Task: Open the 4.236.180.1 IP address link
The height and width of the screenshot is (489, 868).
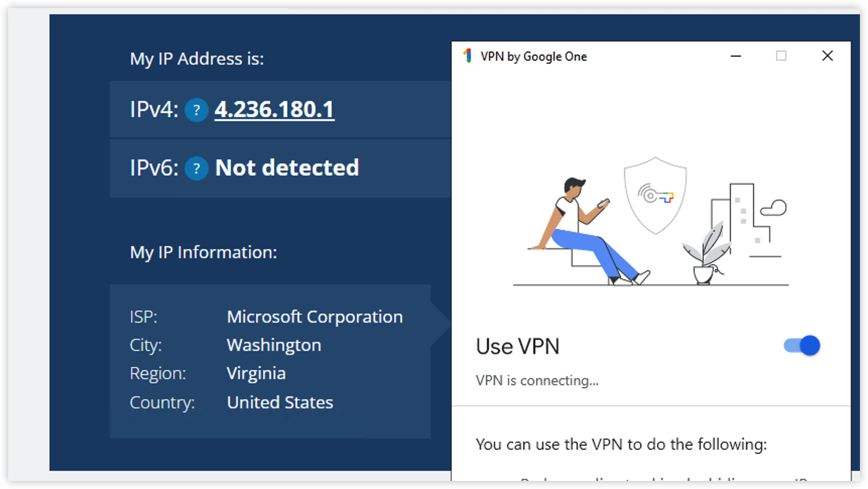Action: tap(274, 109)
